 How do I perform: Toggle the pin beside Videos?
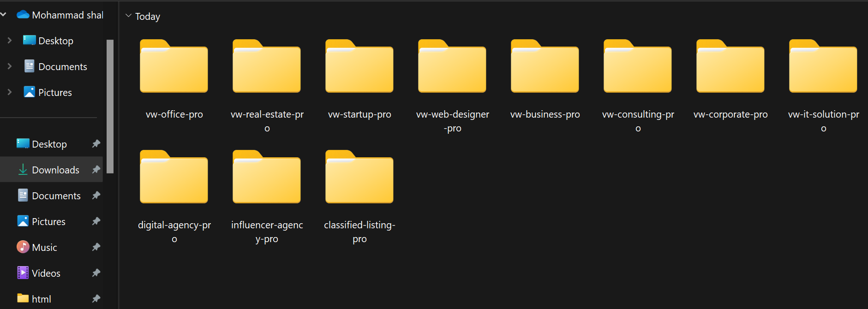pyautogui.click(x=96, y=273)
